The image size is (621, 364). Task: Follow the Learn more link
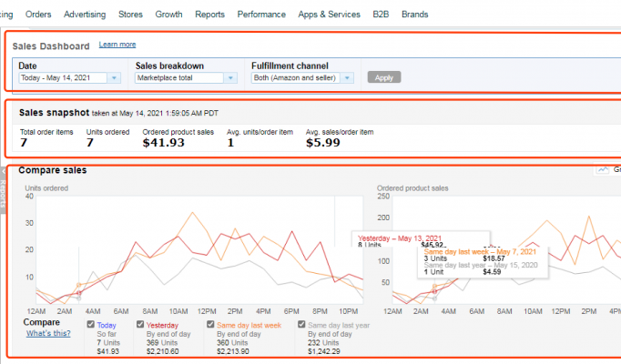click(x=117, y=45)
